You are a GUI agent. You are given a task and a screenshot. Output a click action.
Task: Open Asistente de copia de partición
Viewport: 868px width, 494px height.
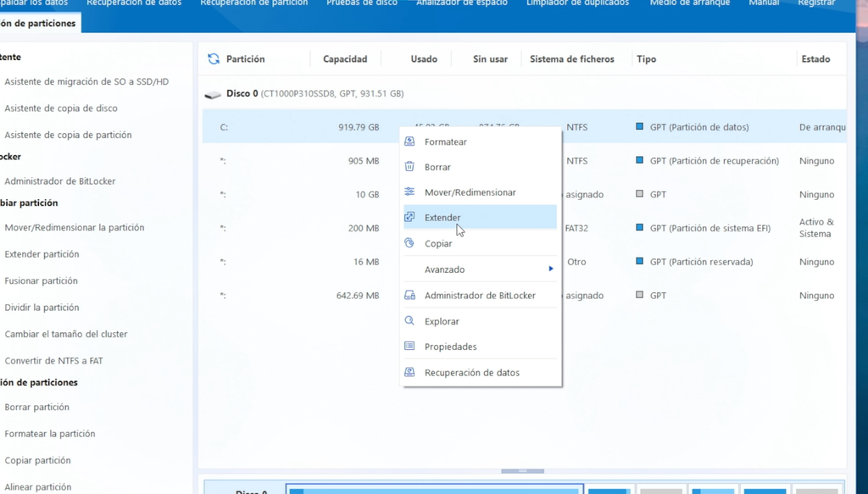click(68, 135)
